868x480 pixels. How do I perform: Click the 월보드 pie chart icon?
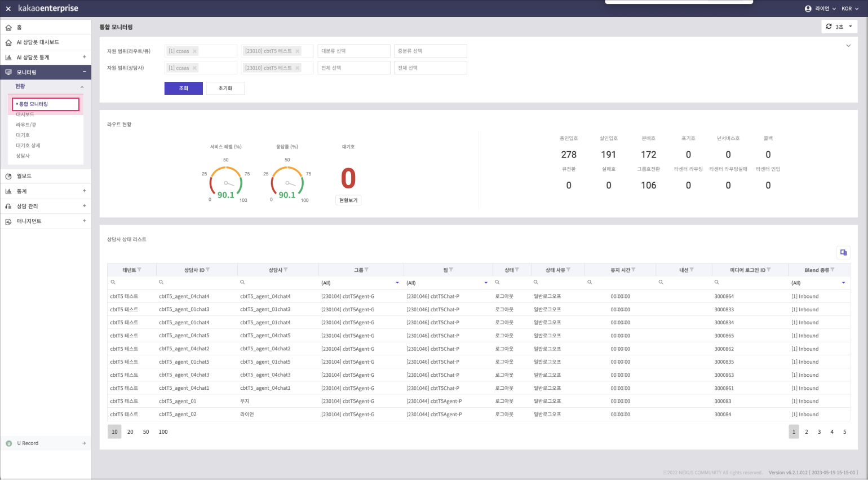8,177
